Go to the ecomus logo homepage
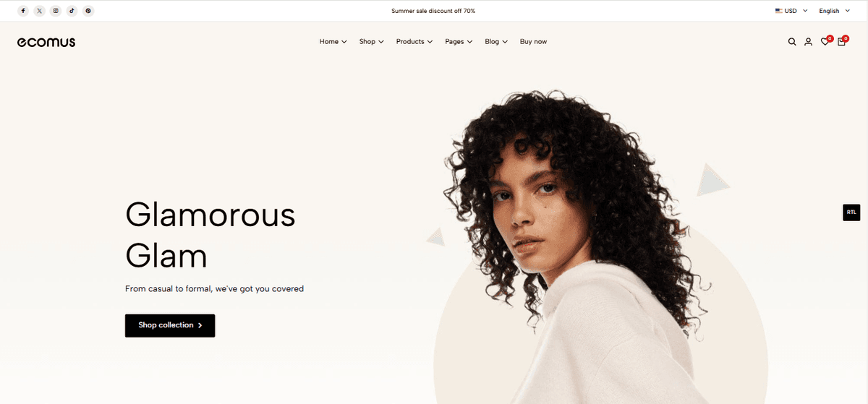The height and width of the screenshot is (404, 868). click(x=46, y=42)
